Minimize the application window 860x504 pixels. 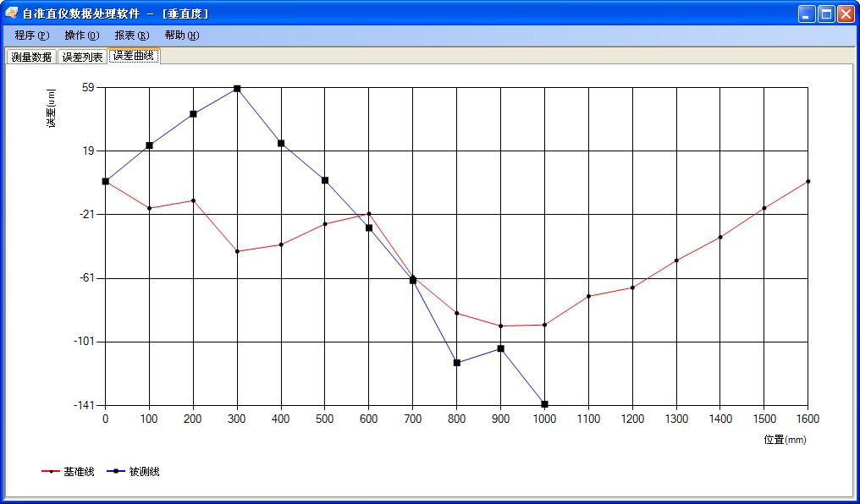(807, 14)
